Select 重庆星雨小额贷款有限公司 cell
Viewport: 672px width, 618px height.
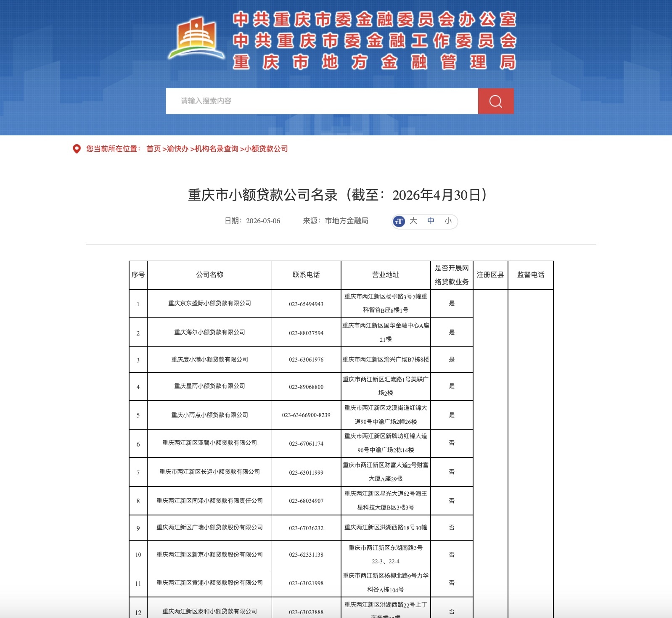point(209,386)
